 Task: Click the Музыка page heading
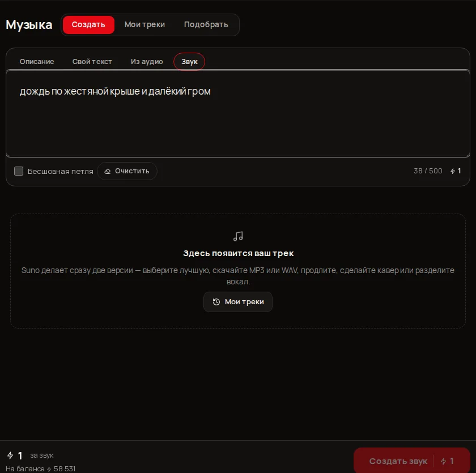pyautogui.click(x=29, y=24)
